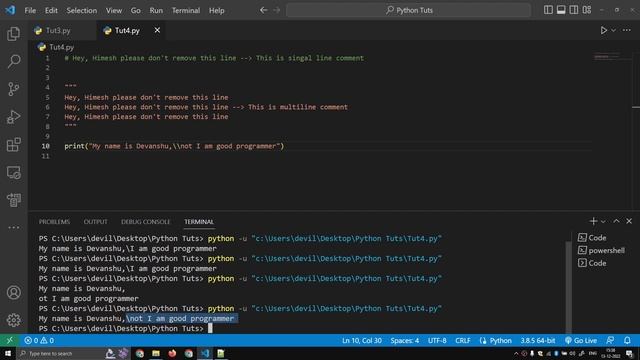Open the Testing view icon in activity bar

pos(13,200)
